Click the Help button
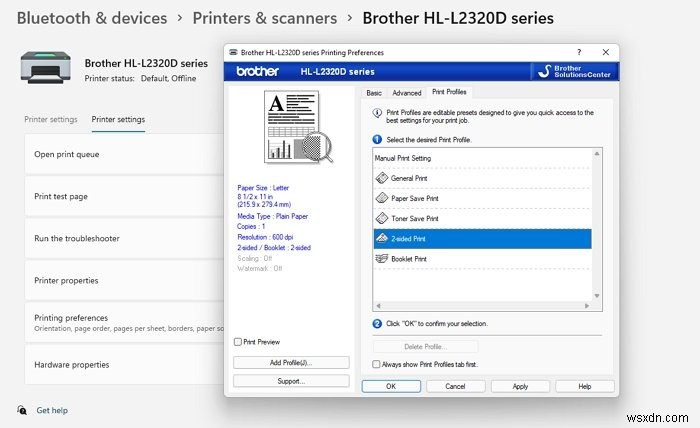The width and height of the screenshot is (700, 428). [x=585, y=386]
